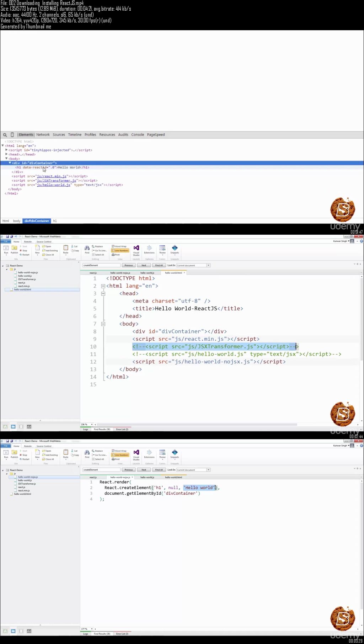Click Theme icon in the 00:02:44 frame
The width and height of the screenshot is (364, 644).
click(x=162, y=248)
